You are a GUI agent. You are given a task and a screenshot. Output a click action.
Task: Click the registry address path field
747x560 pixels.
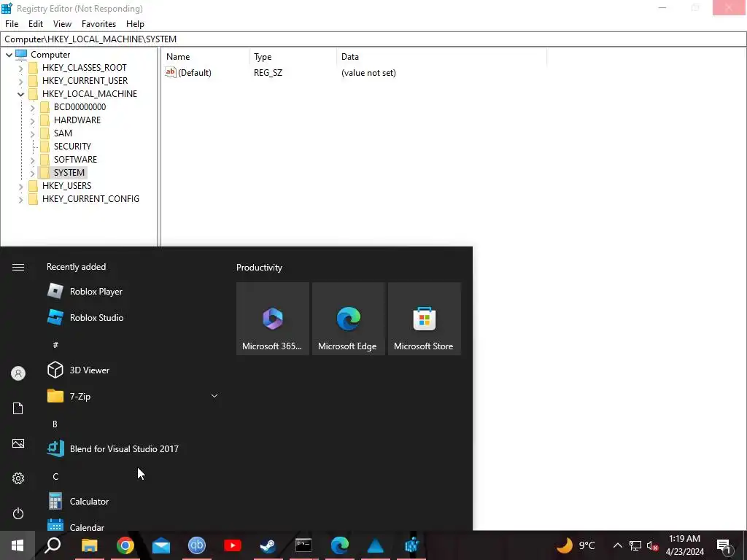(x=373, y=39)
